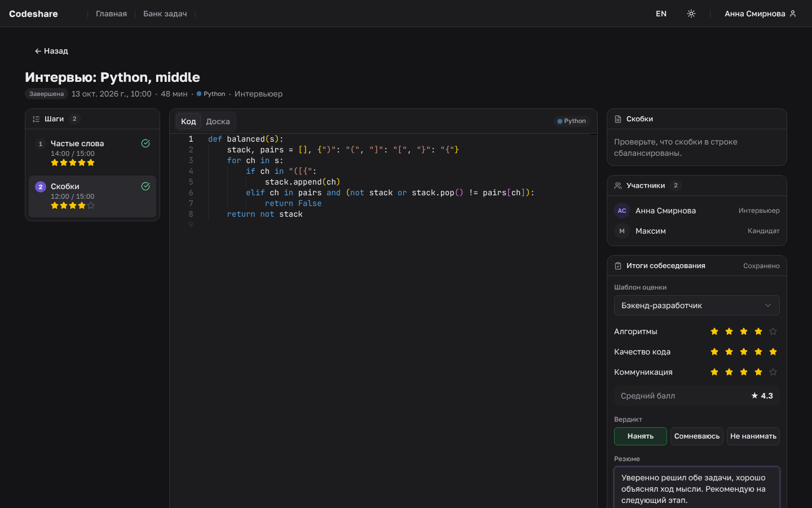
Task: Click into the Резюме text area
Action: tap(697, 488)
